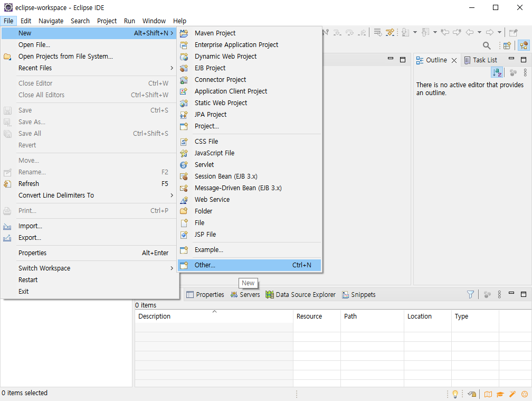Pick the EJB Project icon
532x401 pixels.
184,68
